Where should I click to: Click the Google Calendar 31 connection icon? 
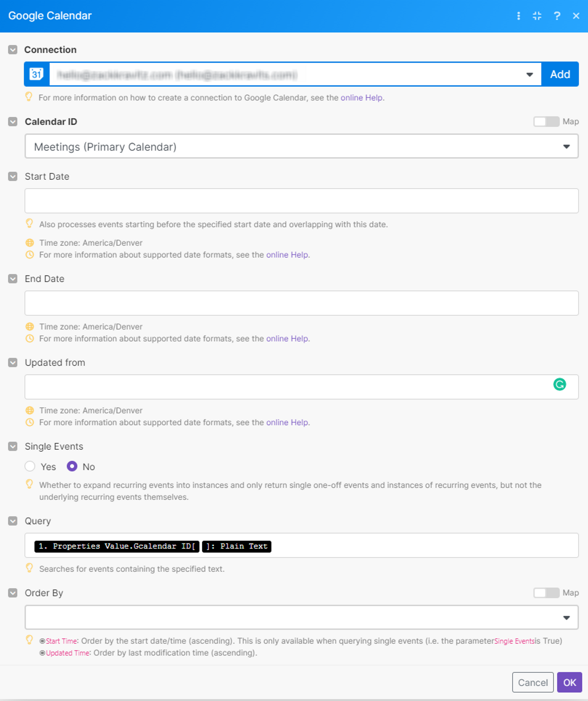[37, 74]
